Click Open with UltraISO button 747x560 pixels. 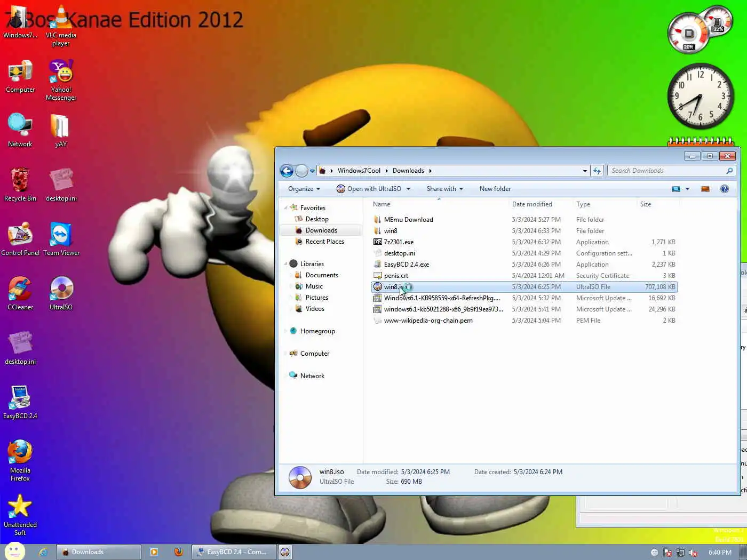(369, 189)
